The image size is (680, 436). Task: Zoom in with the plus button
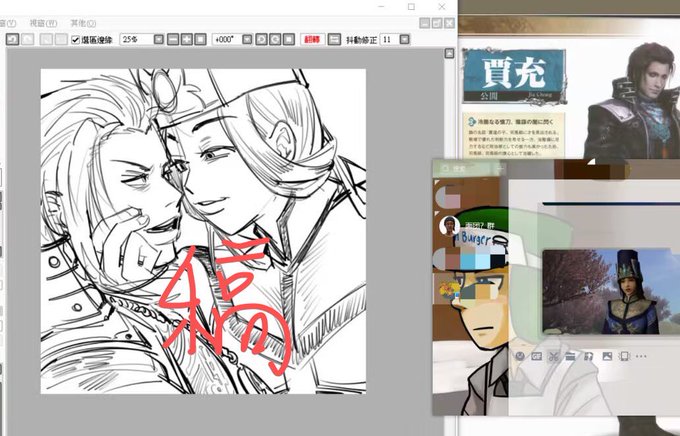(187, 39)
